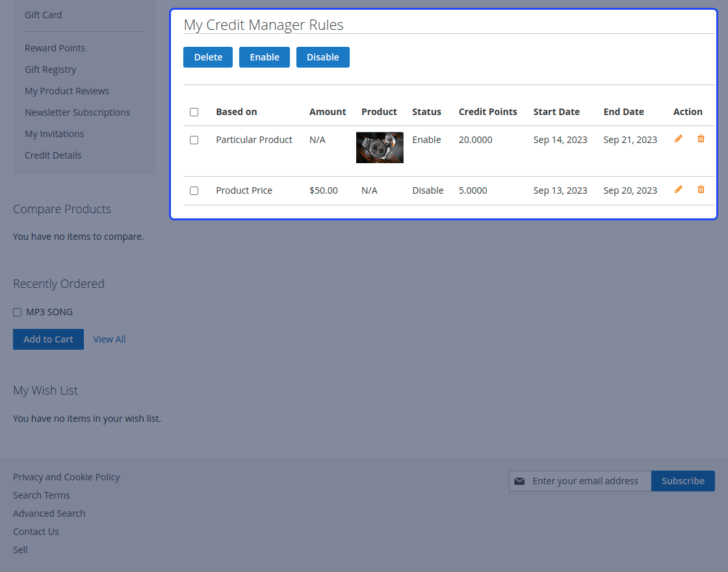Edit the Product Price rule with pencil icon
This screenshot has height=572, width=728.
679,189
